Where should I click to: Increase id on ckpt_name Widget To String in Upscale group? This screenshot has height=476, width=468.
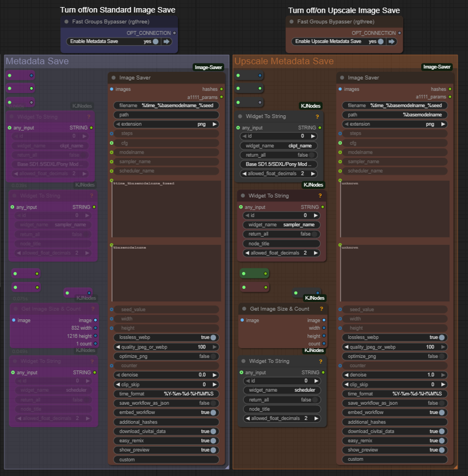tap(313, 136)
